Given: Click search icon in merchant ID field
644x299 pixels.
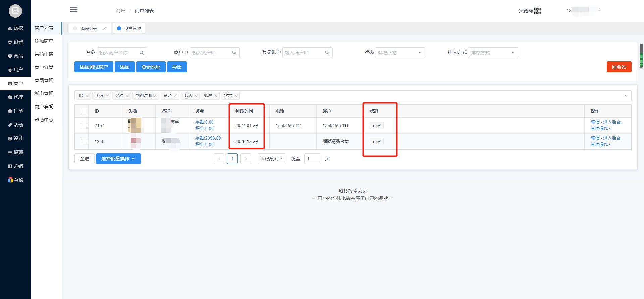Looking at the screenshot, I should pyautogui.click(x=234, y=53).
